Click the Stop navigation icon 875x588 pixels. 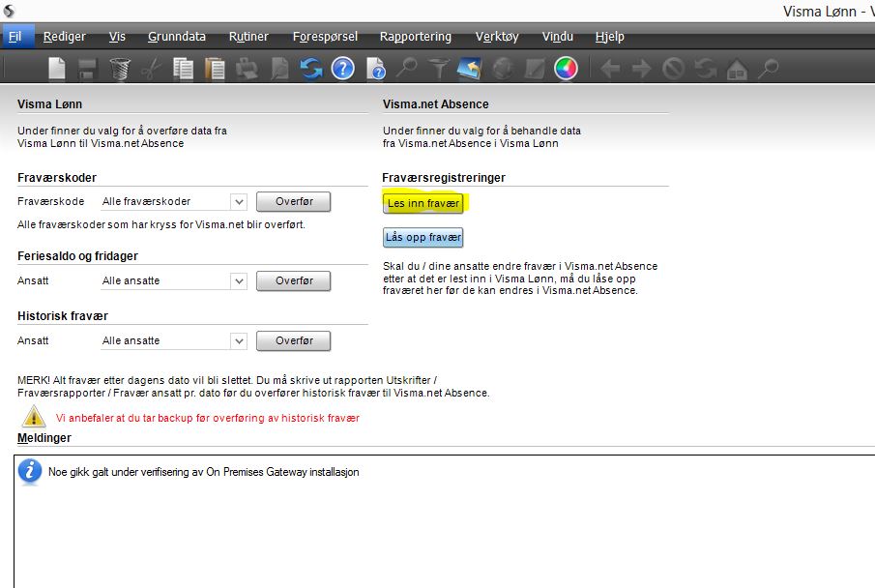tap(674, 69)
